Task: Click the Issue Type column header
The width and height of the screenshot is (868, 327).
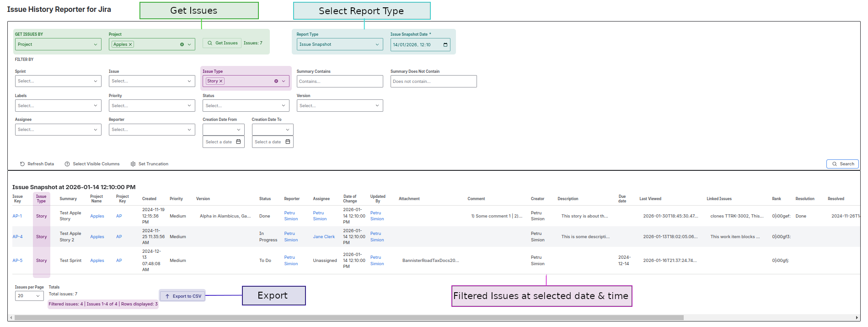Action: click(41, 199)
